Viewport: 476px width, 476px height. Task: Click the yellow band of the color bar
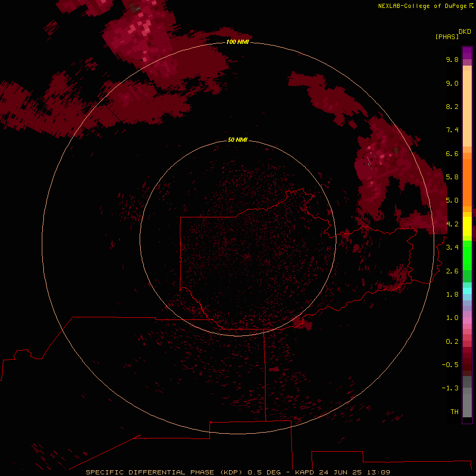[x=467, y=226]
